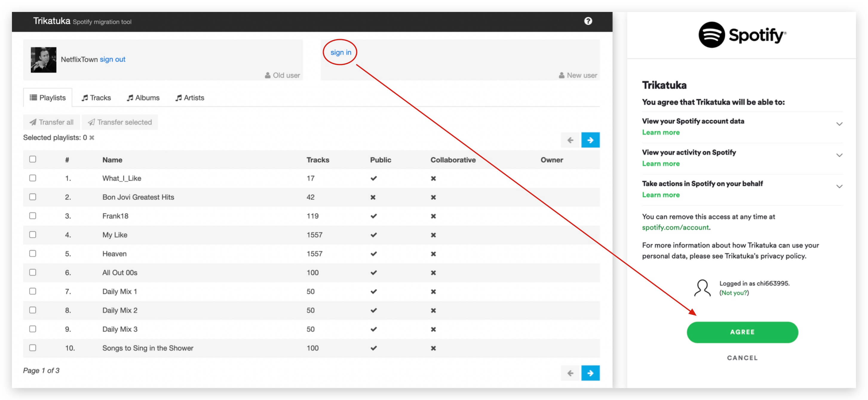Toggle the select-all playlists checkbox
The height and width of the screenshot is (400, 868).
coord(32,159)
